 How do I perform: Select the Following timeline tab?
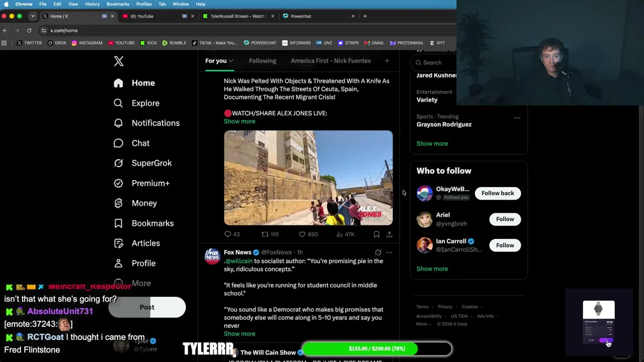(263, 61)
